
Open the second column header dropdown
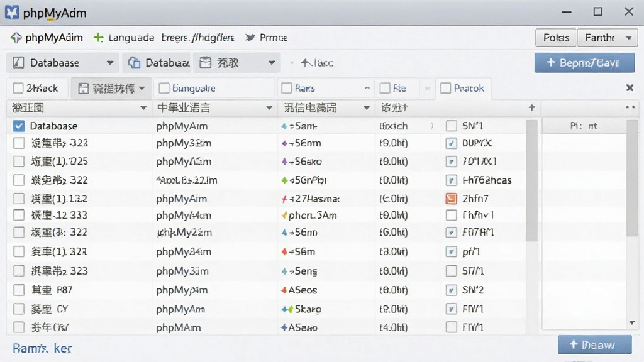269,108
